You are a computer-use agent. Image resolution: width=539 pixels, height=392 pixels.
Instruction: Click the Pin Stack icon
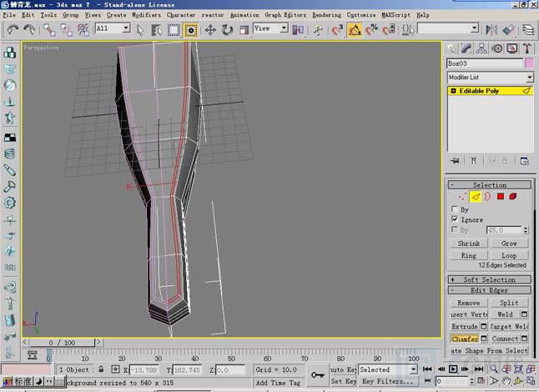(455, 161)
